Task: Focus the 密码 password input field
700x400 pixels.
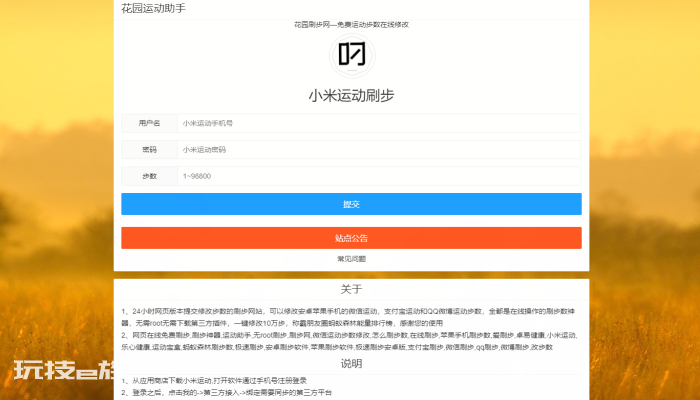Action: [x=379, y=150]
